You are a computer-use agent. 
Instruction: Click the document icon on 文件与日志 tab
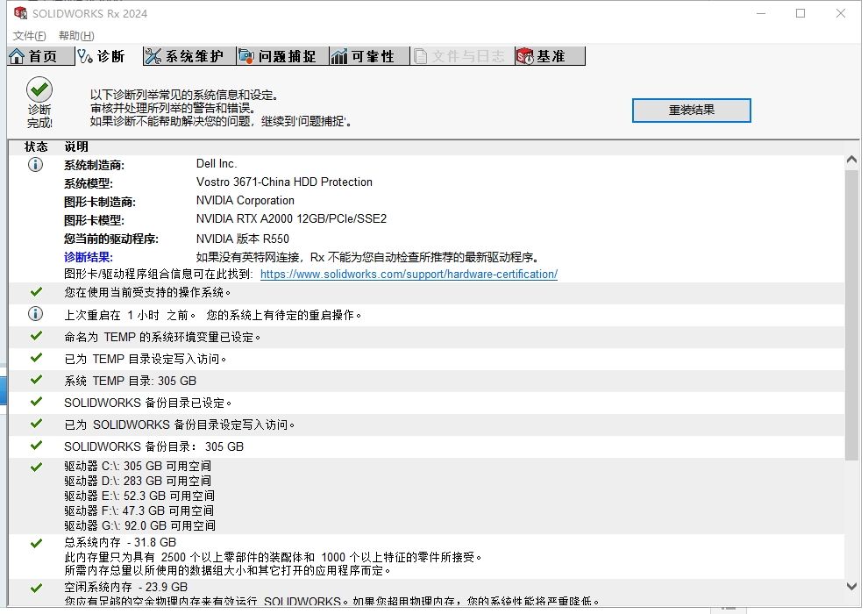[x=421, y=56]
